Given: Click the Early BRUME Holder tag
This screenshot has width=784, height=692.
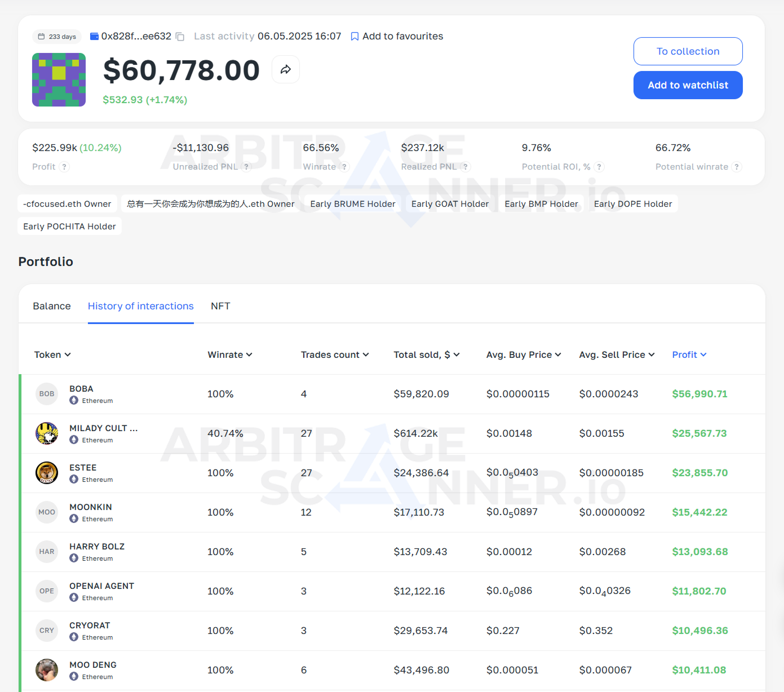Looking at the screenshot, I should click(x=353, y=204).
